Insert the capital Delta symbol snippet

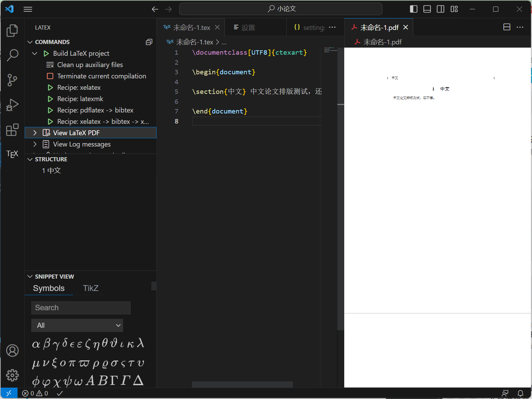click(x=138, y=380)
